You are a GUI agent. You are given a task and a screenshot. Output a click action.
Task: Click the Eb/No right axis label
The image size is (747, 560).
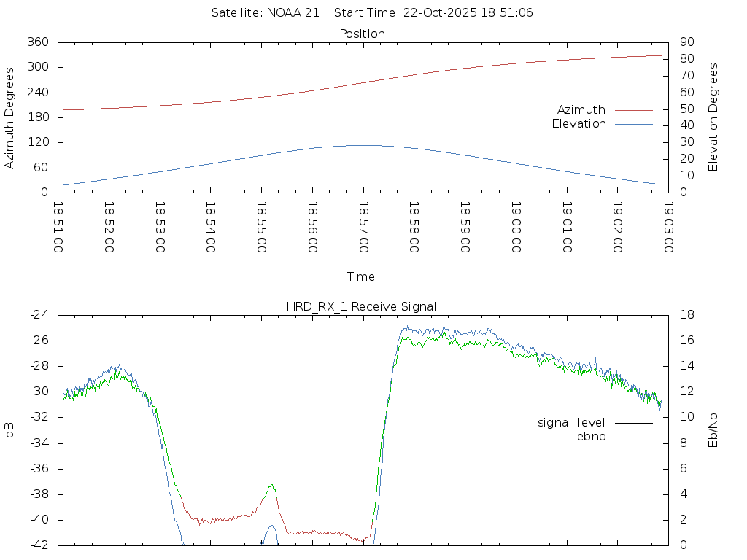point(713,429)
